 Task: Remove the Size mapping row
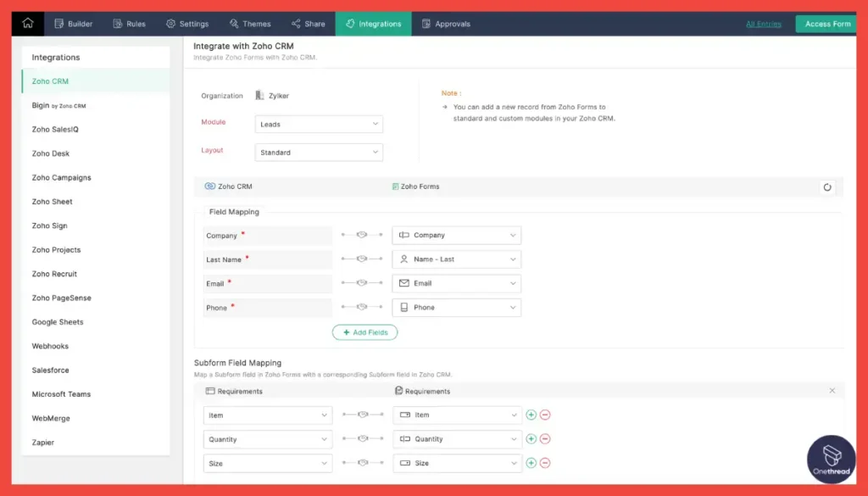[545, 463]
